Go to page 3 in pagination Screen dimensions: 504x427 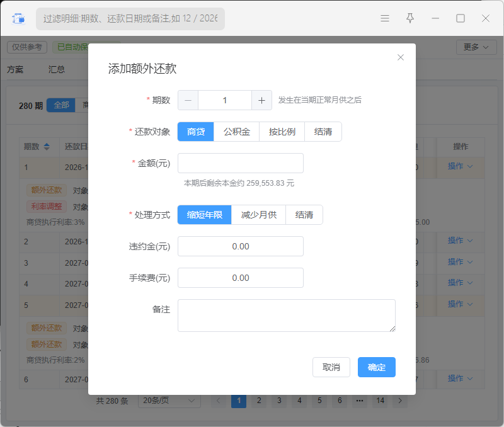click(279, 401)
